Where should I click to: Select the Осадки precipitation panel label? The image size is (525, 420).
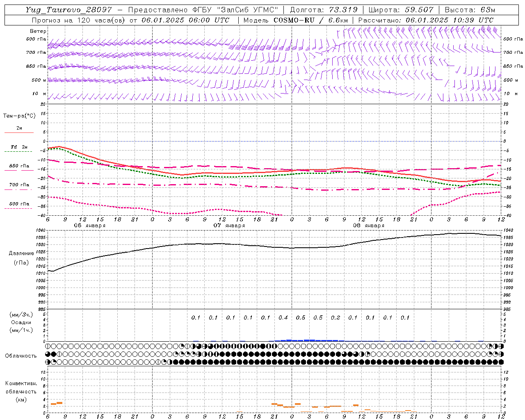point(21,322)
